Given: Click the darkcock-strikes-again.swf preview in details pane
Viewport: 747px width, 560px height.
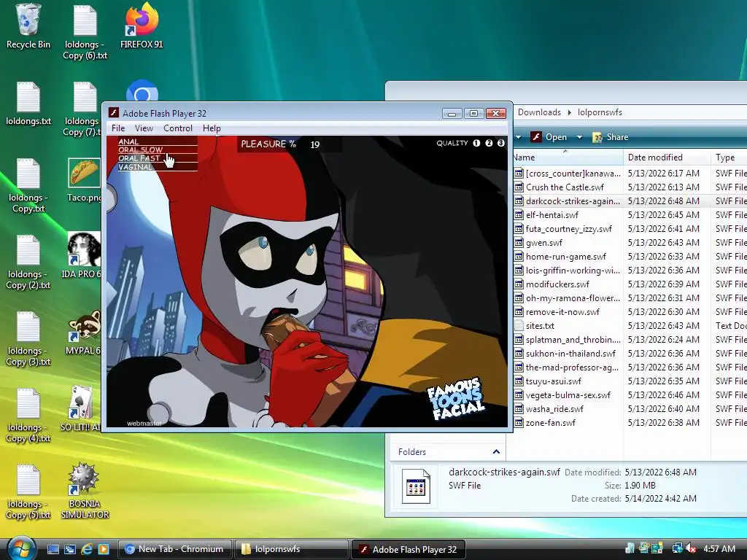Looking at the screenshot, I should click(415, 486).
